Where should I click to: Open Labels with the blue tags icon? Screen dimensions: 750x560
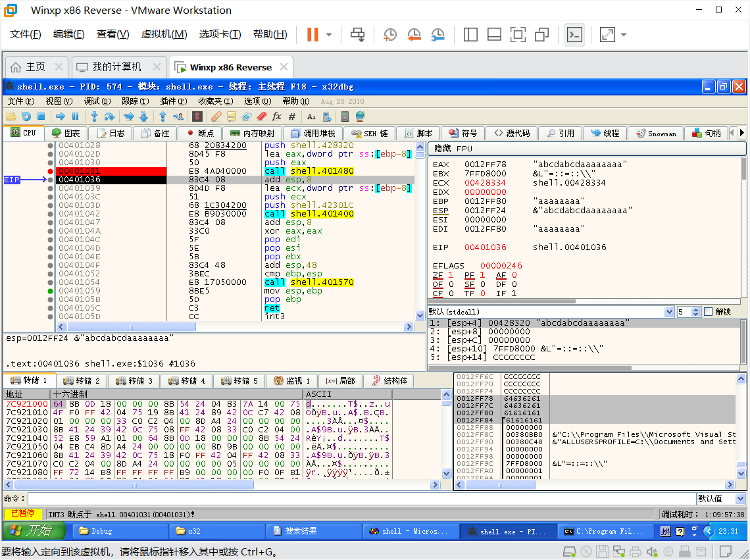click(x=246, y=116)
